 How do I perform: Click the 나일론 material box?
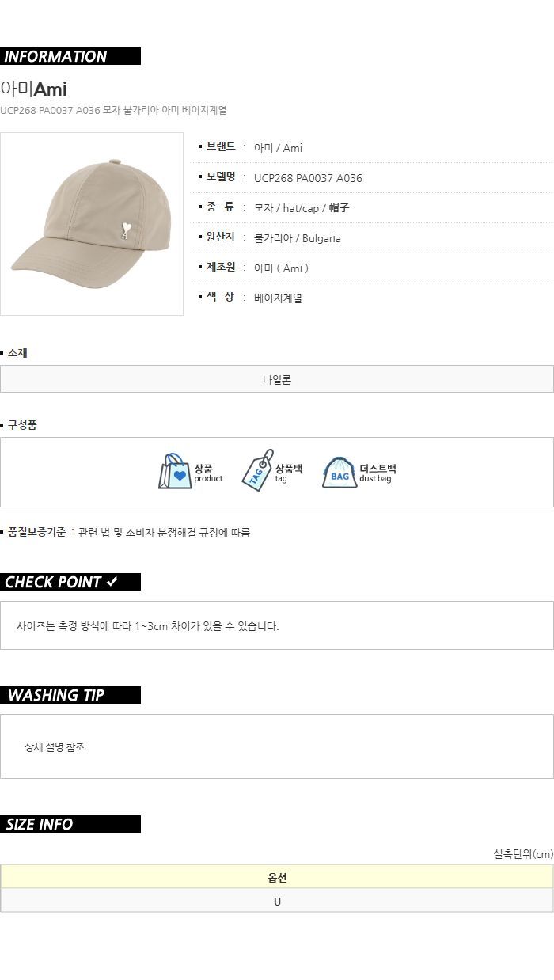(277, 379)
